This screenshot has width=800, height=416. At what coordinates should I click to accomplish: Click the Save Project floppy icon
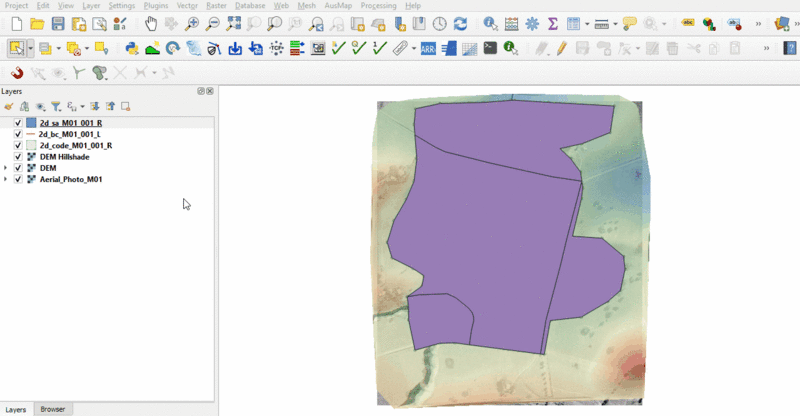(58, 23)
